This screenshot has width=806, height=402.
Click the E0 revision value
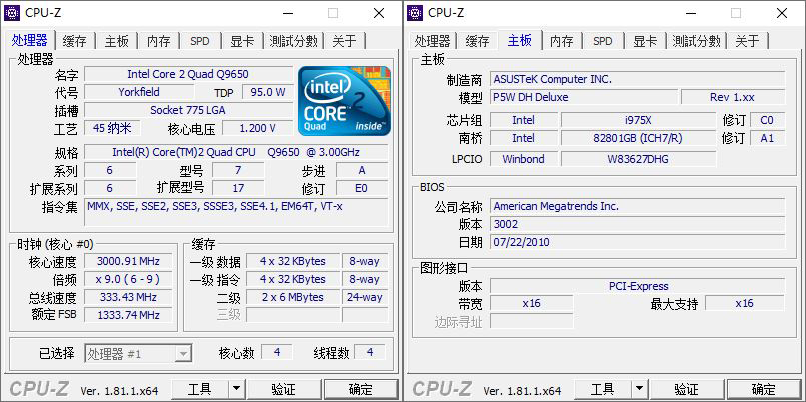362,188
